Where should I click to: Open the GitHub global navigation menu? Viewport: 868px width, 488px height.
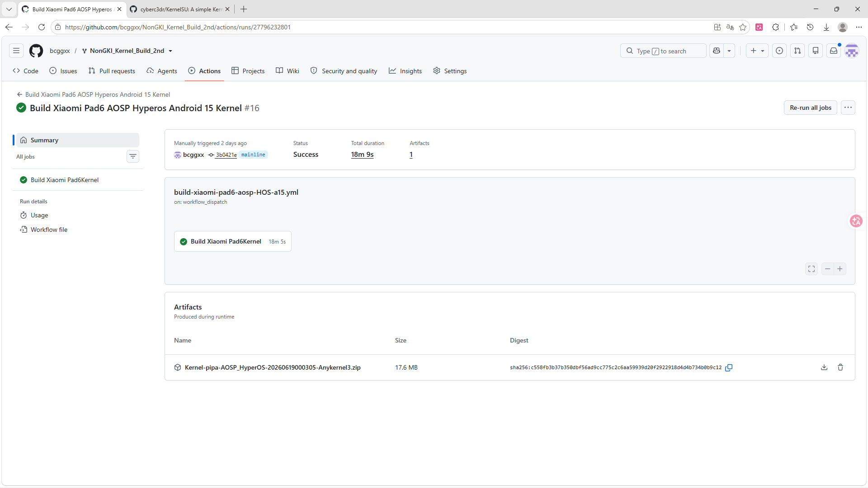pos(16,51)
